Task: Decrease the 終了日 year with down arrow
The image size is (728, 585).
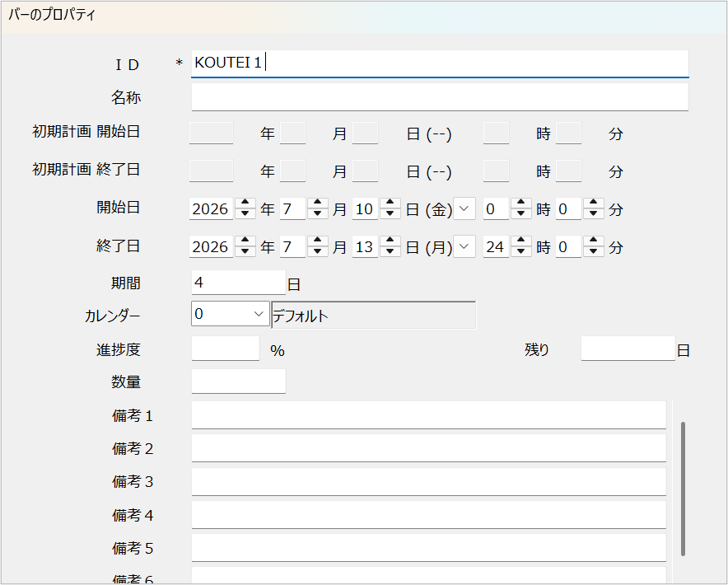Action: [245, 252]
